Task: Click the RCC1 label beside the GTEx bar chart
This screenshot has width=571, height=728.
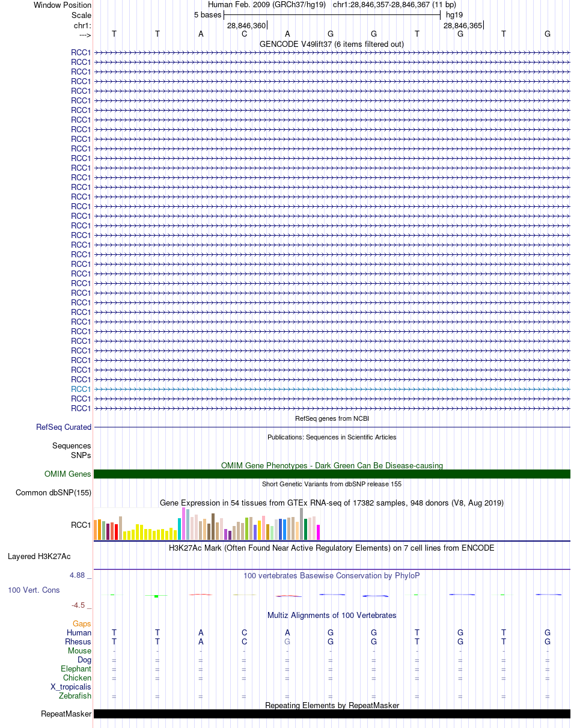Action: [81, 525]
